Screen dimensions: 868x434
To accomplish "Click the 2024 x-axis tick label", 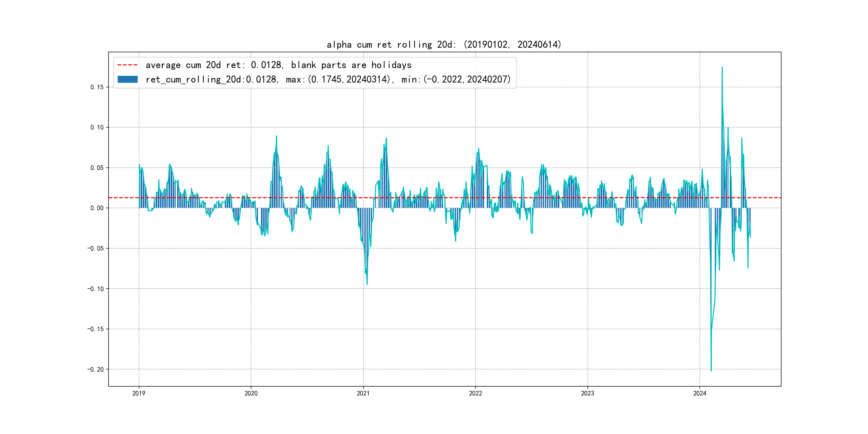I will click(x=699, y=393).
